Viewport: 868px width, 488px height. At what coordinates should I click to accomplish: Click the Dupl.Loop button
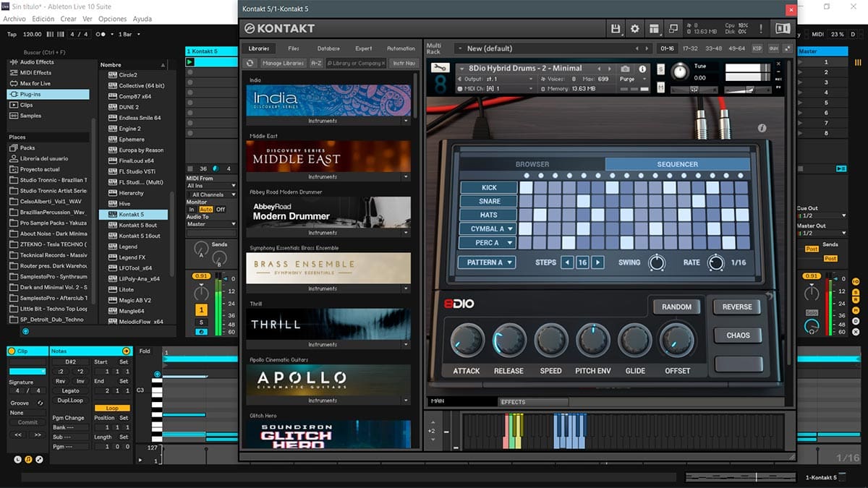pos(70,400)
